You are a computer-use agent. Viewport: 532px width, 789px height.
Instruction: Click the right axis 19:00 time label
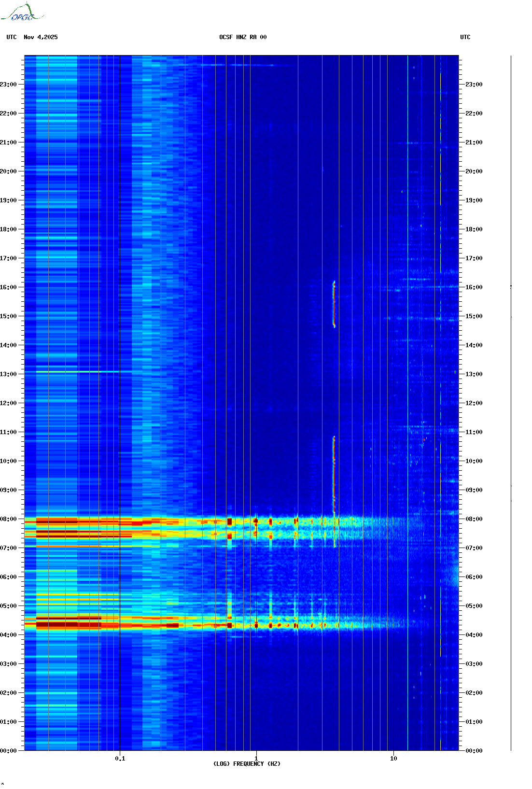pos(474,200)
